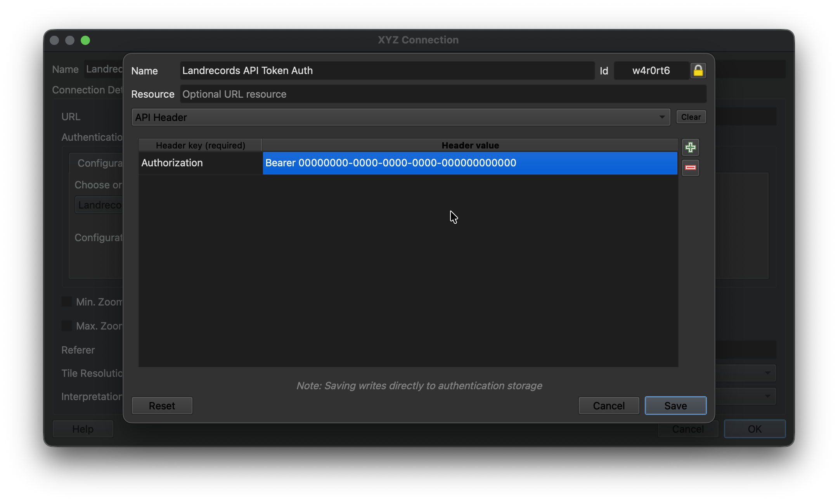Remove selected header with red minus icon
The image size is (838, 504).
[690, 167]
